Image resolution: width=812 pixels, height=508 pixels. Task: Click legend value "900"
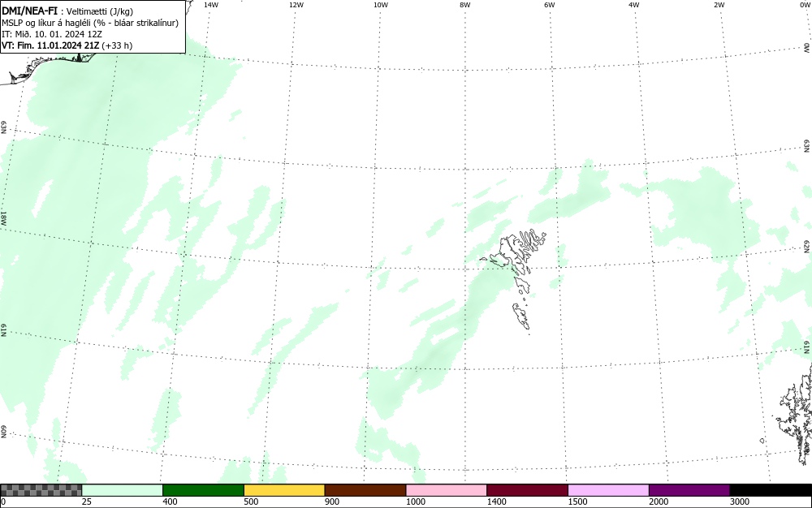tap(332, 502)
